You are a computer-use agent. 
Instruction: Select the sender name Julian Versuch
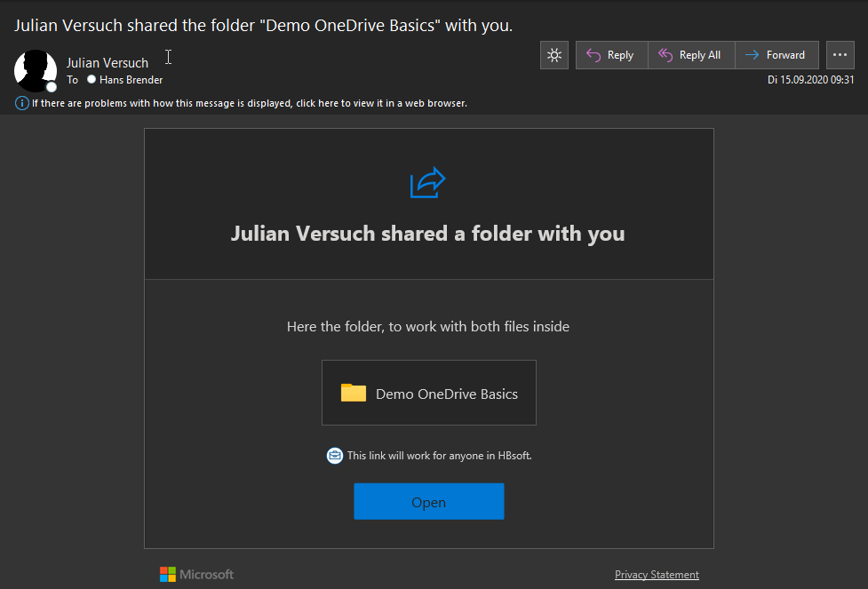coord(108,63)
